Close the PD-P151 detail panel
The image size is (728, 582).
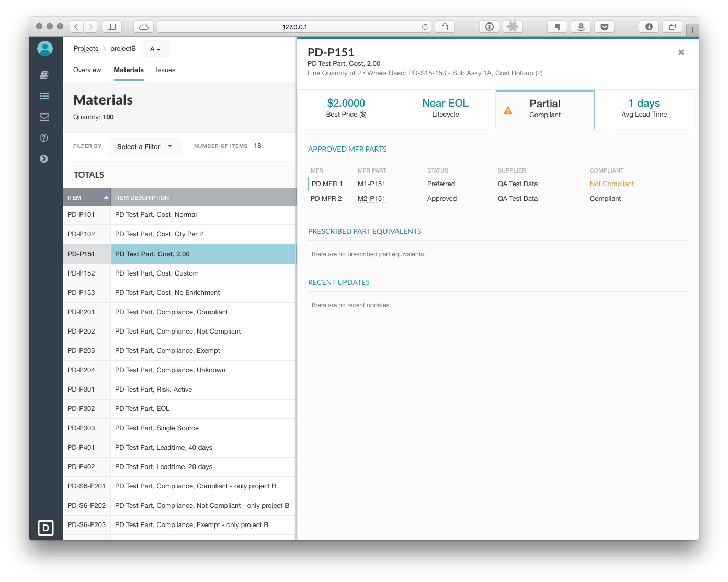pyautogui.click(x=681, y=52)
